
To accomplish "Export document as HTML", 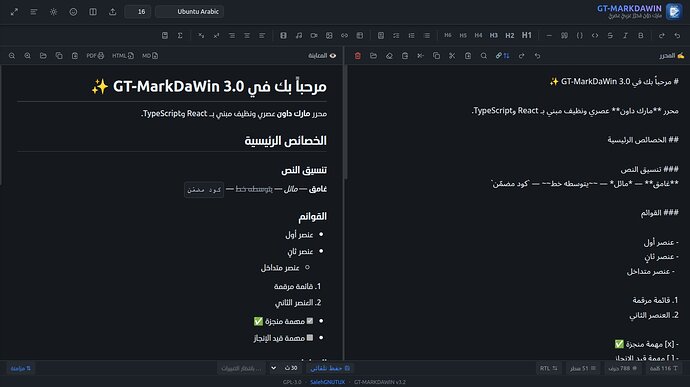I will (123, 56).
